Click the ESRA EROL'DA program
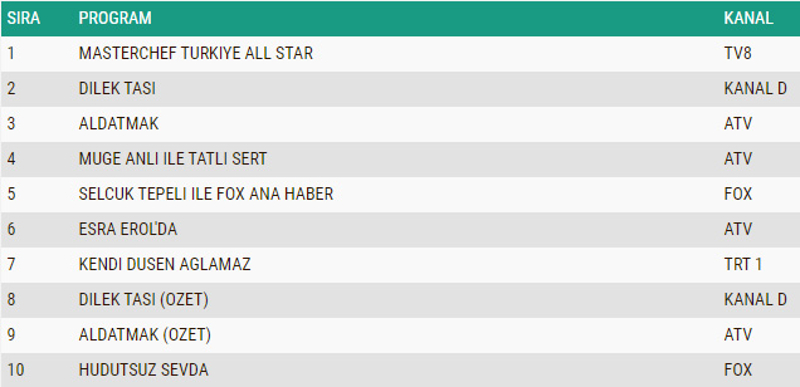 point(128,229)
